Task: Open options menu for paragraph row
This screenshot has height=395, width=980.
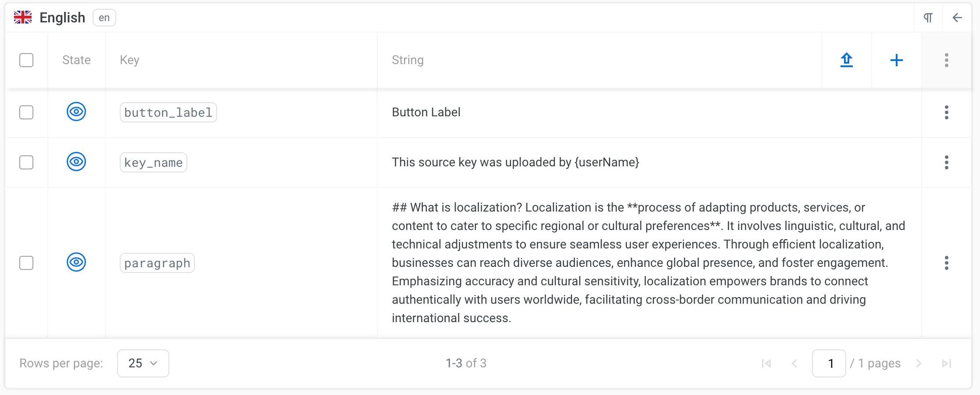Action: [x=946, y=262]
